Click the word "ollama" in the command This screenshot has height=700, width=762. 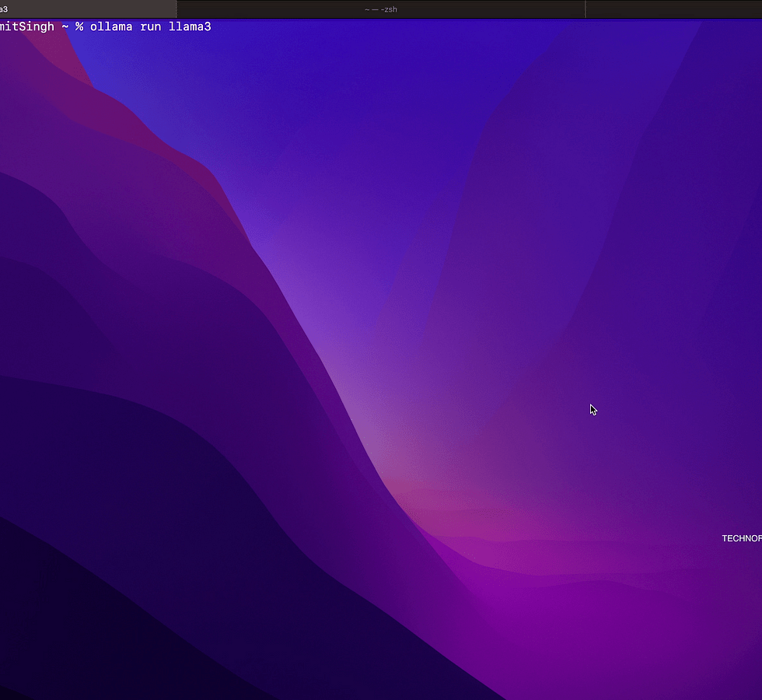(x=111, y=26)
